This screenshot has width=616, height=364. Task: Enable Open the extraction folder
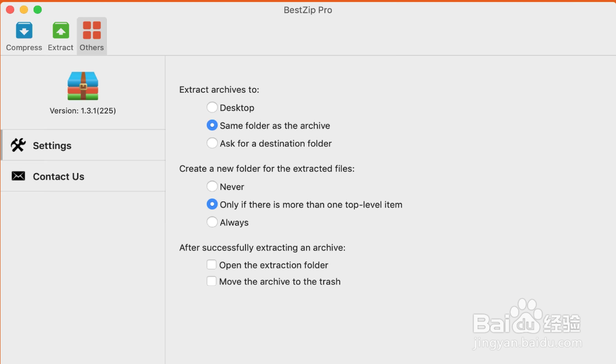click(211, 265)
